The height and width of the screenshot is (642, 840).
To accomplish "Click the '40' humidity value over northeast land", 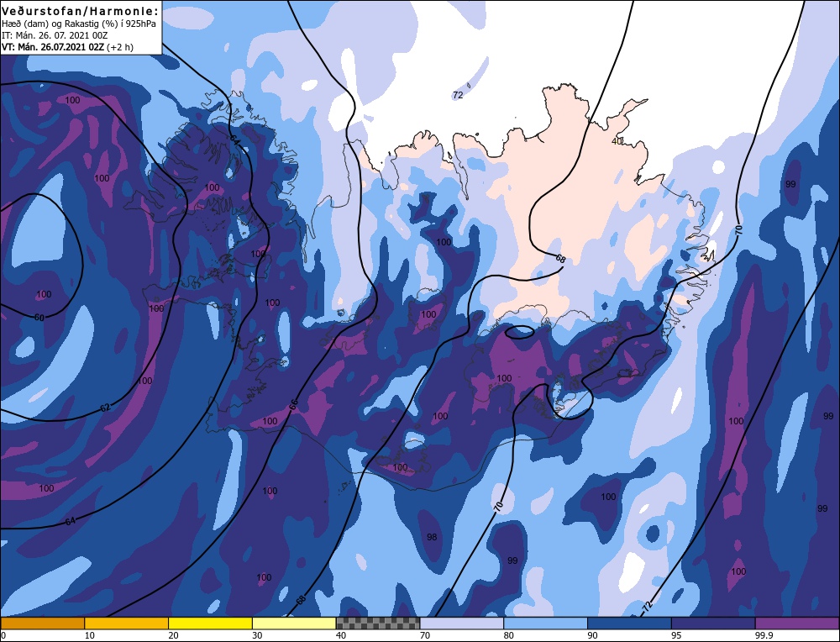I will [617, 141].
